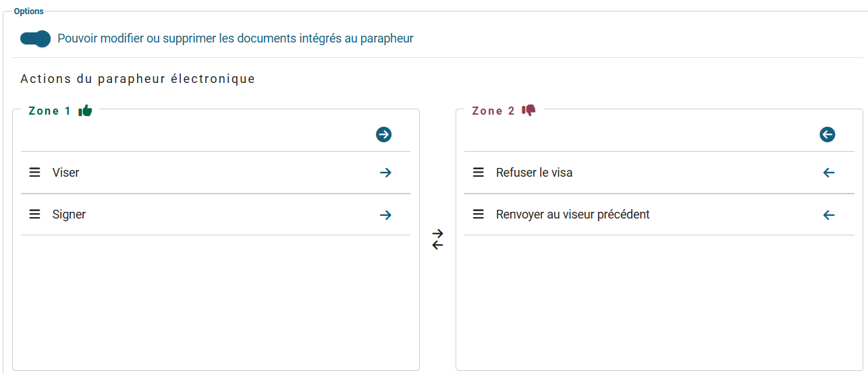Click the 'Pouvoir modifier ou supprimer' label
The height and width of the screenshot is (373, 868).
click(235, 38)
